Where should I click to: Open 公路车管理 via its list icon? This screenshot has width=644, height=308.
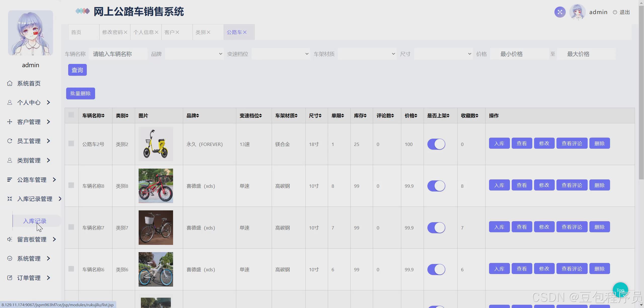click(x=10, y=179)
